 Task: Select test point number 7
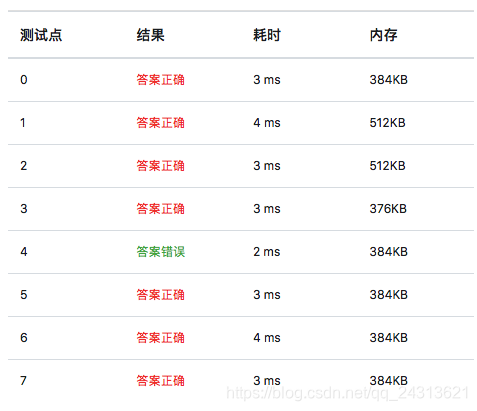tap(23, 381)
